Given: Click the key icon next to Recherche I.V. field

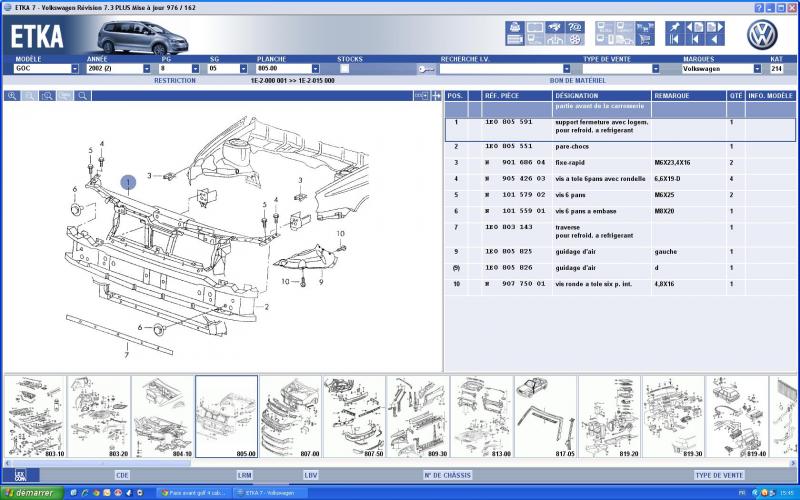Looking at the screenshot, I should click(425, 69).
